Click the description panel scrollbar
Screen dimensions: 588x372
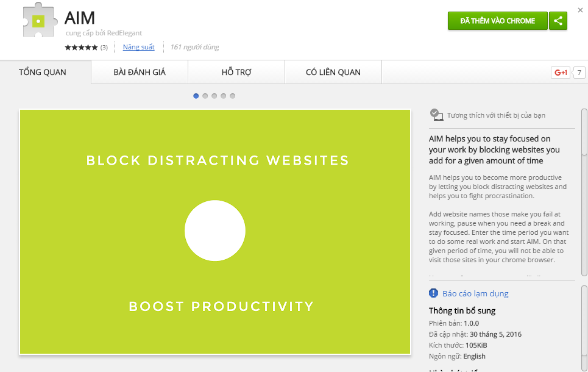click(x=584, y=193)
